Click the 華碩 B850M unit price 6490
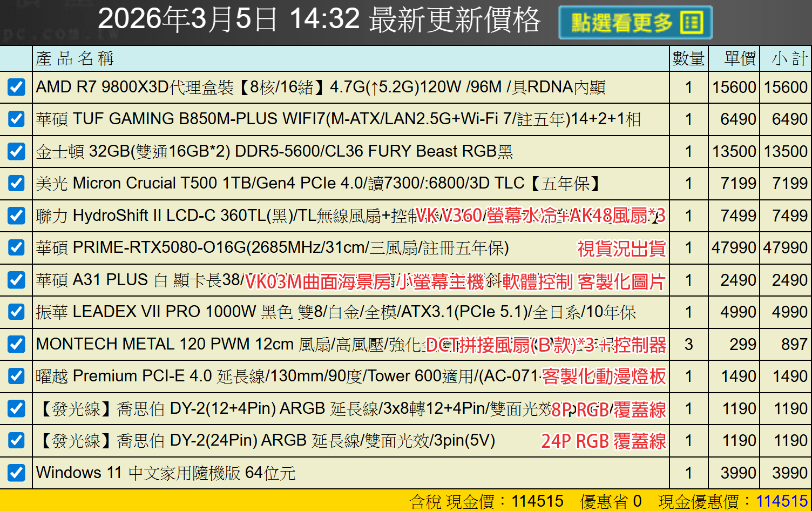Screen dimensions: 812x511 [x=738, y=119]
